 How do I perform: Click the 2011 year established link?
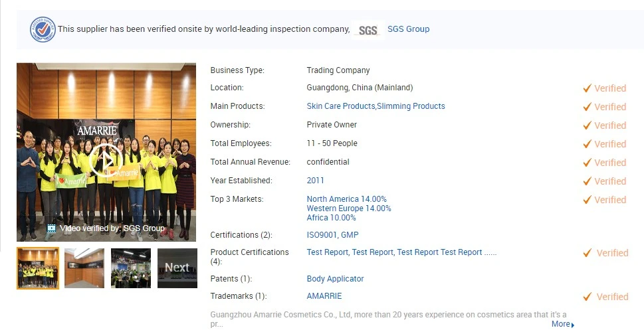[316, 181]
